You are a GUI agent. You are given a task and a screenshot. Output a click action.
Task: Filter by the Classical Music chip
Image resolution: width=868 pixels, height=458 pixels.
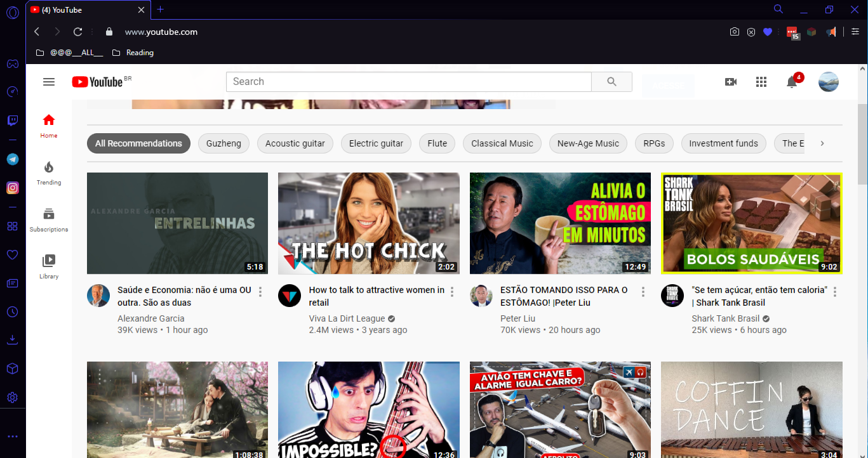[502, 143]
